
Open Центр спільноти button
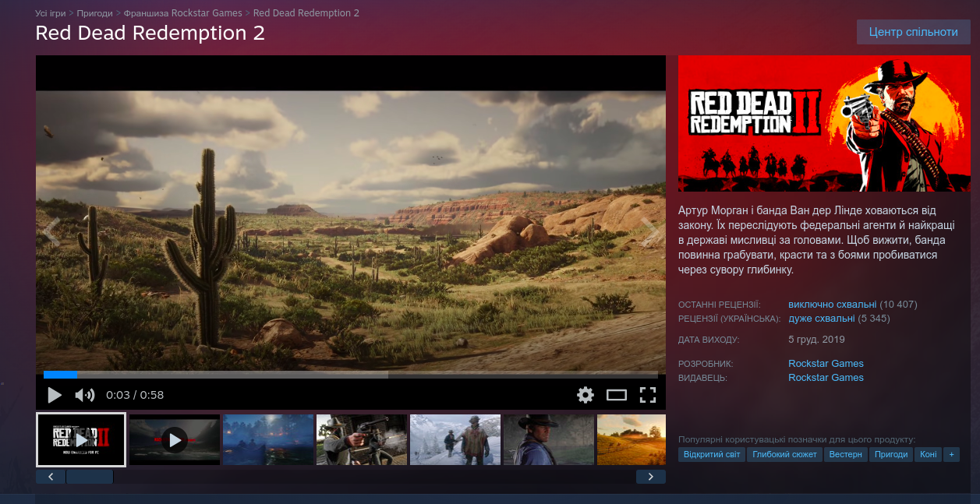point(913,32)
